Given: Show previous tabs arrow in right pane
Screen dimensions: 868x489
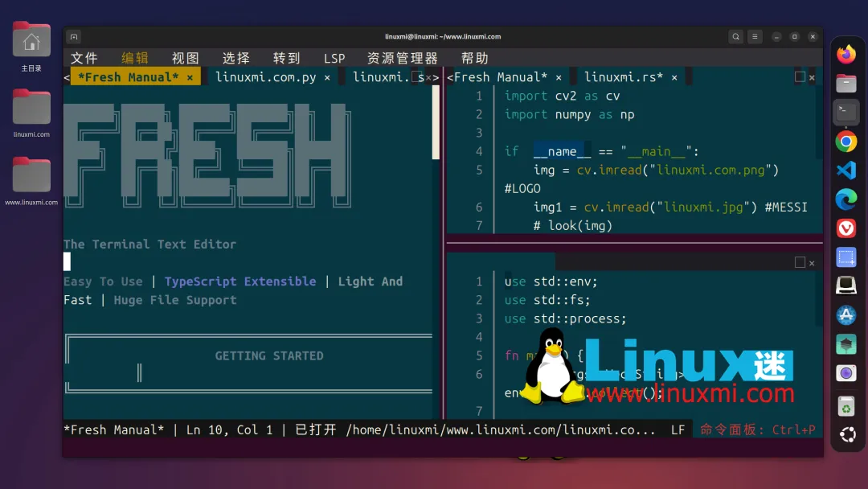Looking at the screenshot, I should coord(450,77).
